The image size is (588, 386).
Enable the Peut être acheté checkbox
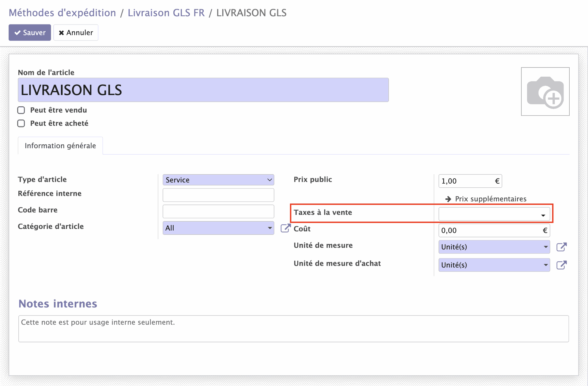coord(21,123)
